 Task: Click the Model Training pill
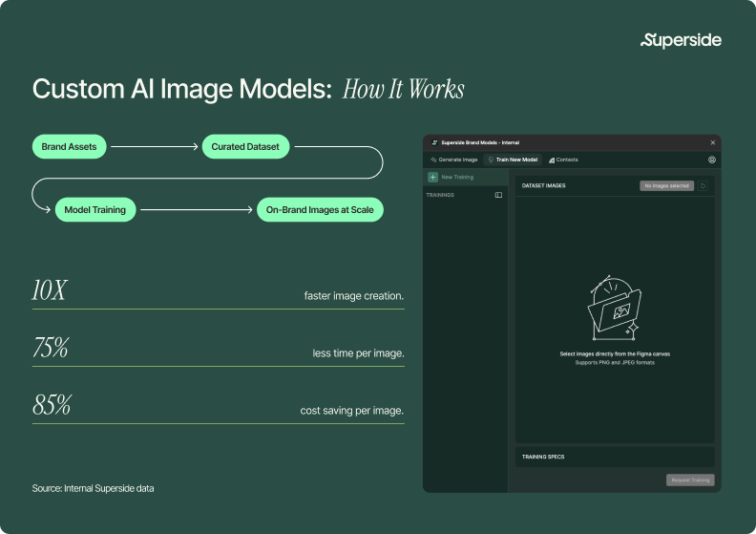[x=95, y=210]
